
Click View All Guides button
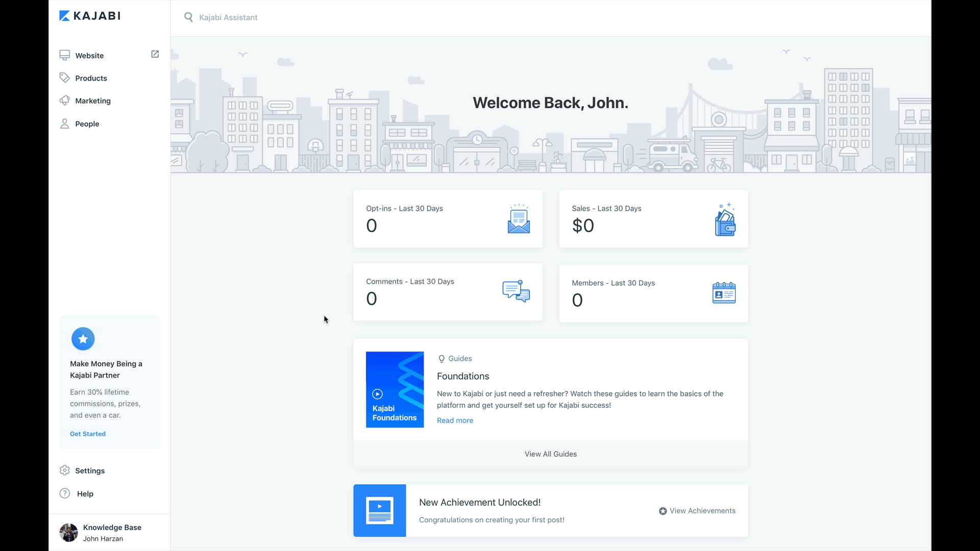point(550,454)
